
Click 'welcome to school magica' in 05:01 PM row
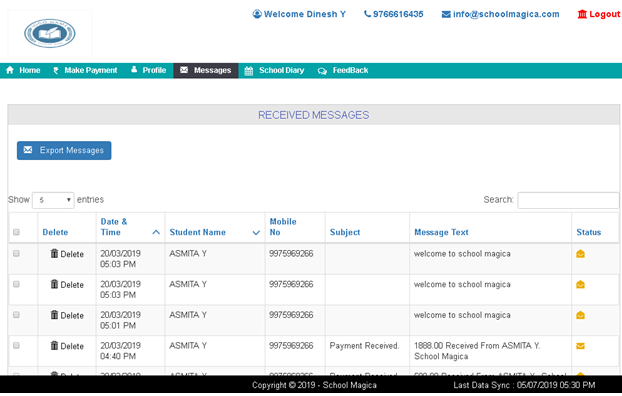pos(462,315)
